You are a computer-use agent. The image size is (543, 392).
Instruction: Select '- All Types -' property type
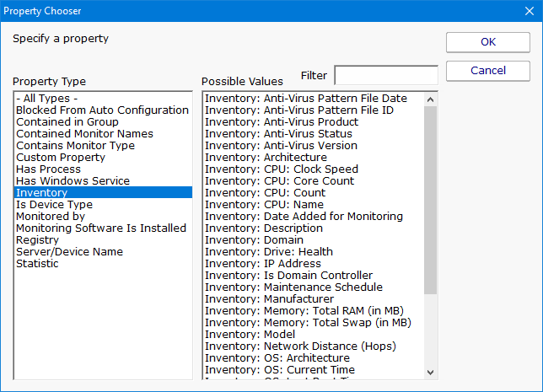pos(47,99)
